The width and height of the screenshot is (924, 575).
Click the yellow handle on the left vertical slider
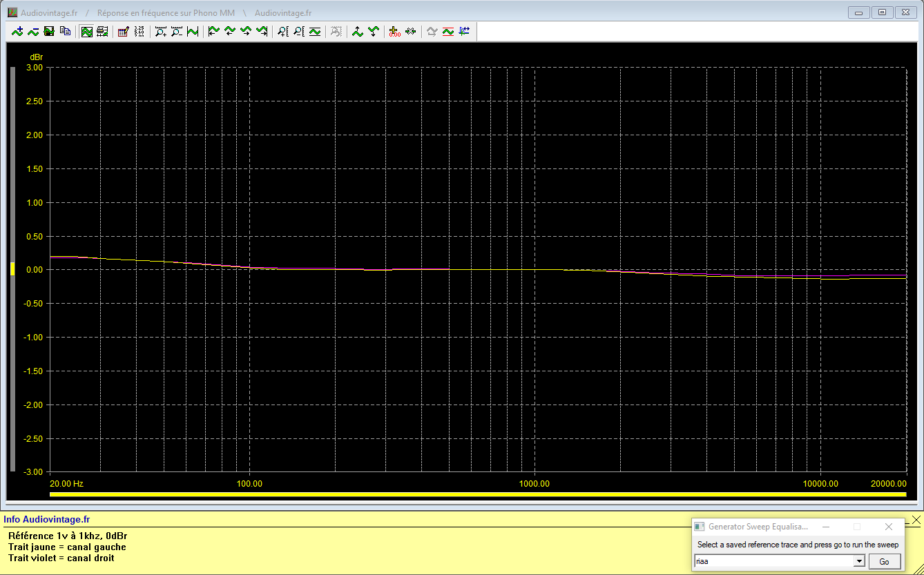click(12, 269)
